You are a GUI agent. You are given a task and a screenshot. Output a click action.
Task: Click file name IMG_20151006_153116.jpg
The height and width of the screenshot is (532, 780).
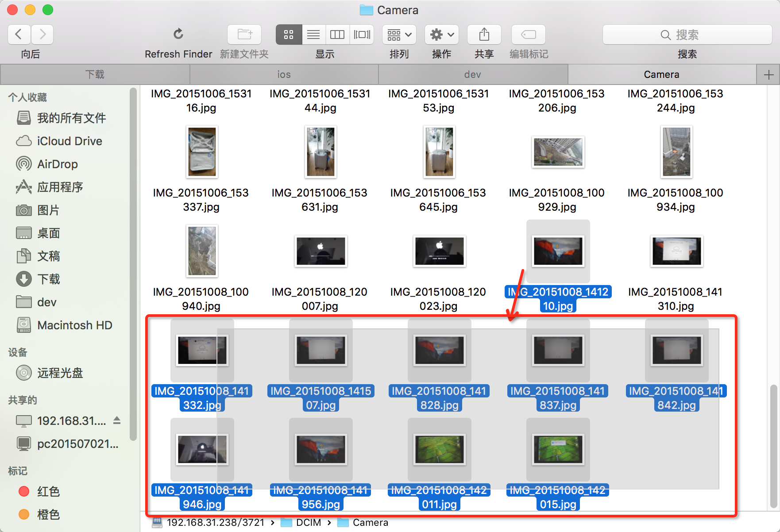tap(201, 101)
